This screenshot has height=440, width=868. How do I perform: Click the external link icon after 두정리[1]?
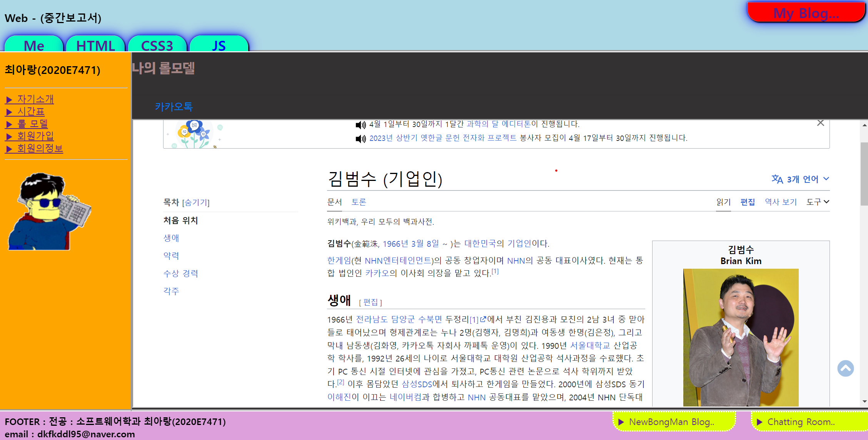coord(483,319)
